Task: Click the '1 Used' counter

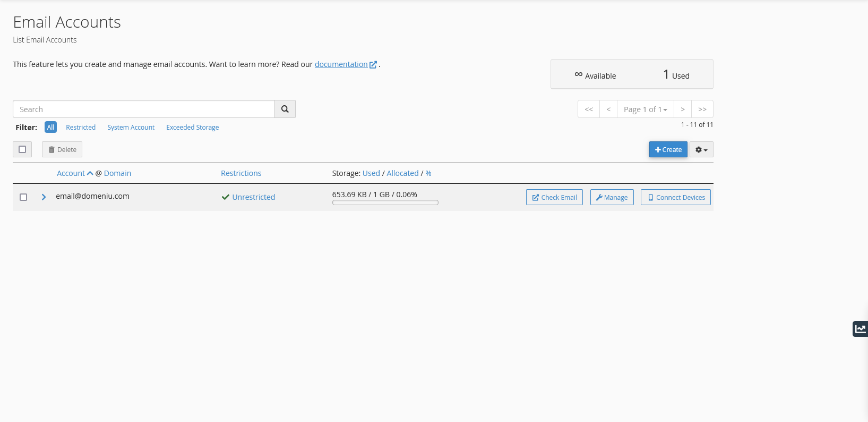Action: pyautogui.click(x=676, y=75)
